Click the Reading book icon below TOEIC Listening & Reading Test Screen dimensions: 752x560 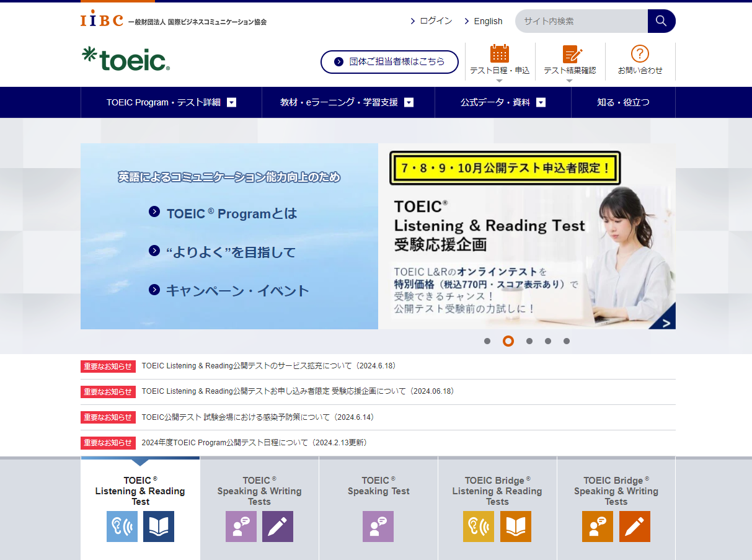pyautogui.click(x=159, y=526)
